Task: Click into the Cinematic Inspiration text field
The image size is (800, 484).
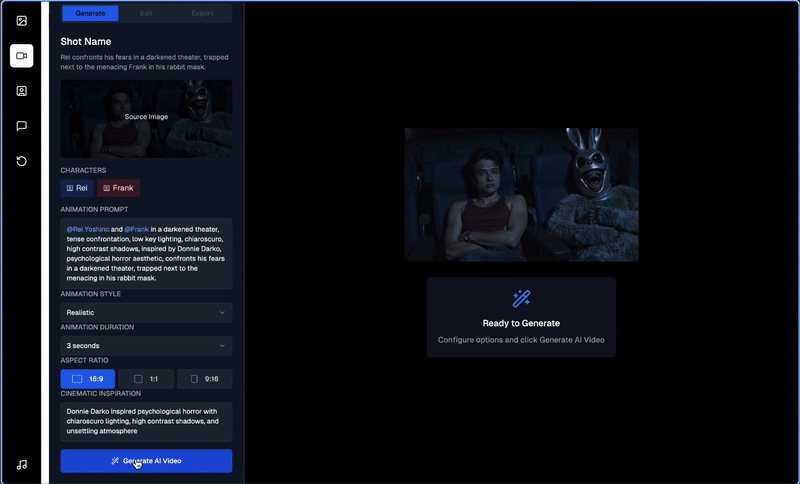Action: (x=146, y=421)
